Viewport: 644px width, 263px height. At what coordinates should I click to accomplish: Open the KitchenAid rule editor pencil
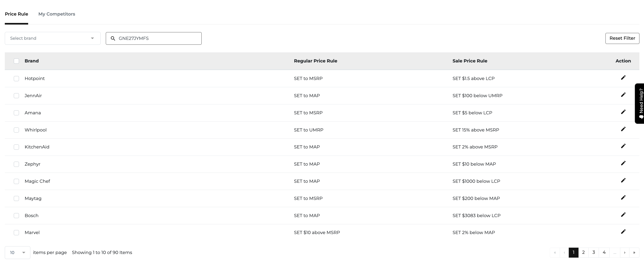coord(623,146)
